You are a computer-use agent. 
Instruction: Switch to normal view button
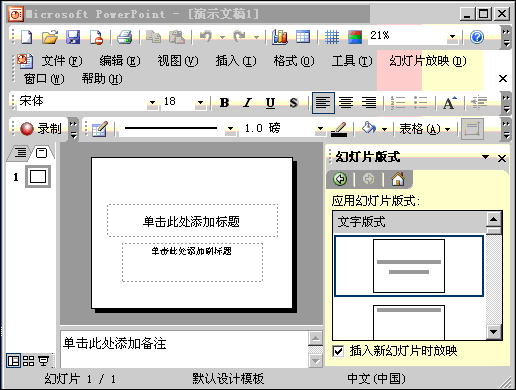(14, 361)
